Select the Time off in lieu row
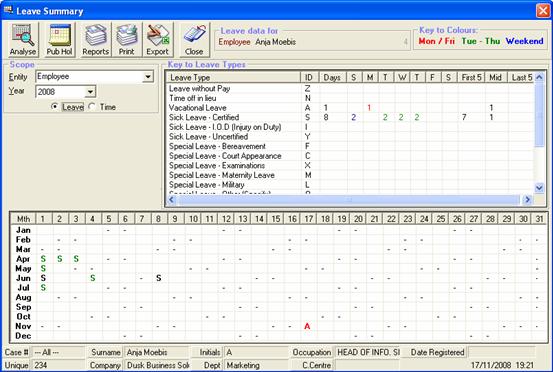553x372 pixels. pyautogui.click(x=350, y=98)
